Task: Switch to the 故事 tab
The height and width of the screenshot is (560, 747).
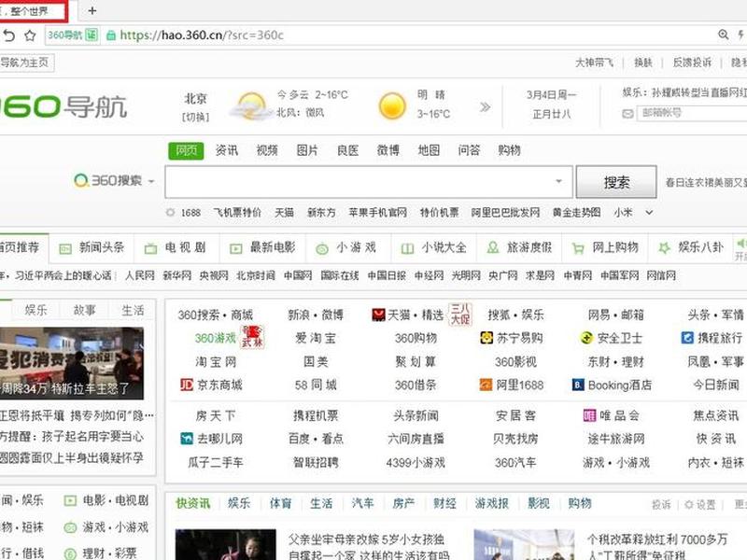Action: [85, 311]
